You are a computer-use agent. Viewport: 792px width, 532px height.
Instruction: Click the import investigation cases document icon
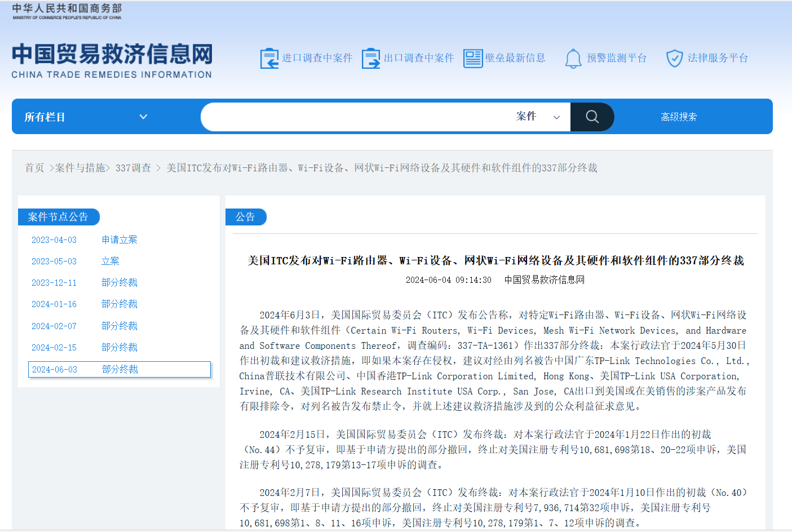click(x=269, y=58)
